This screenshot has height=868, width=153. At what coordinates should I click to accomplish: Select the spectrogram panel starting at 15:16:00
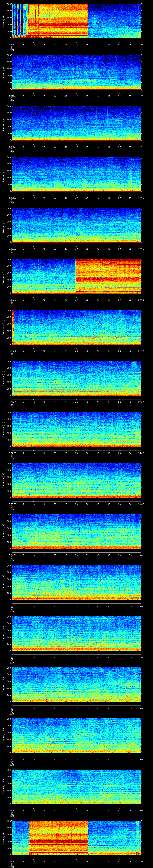tap(77, 123)
